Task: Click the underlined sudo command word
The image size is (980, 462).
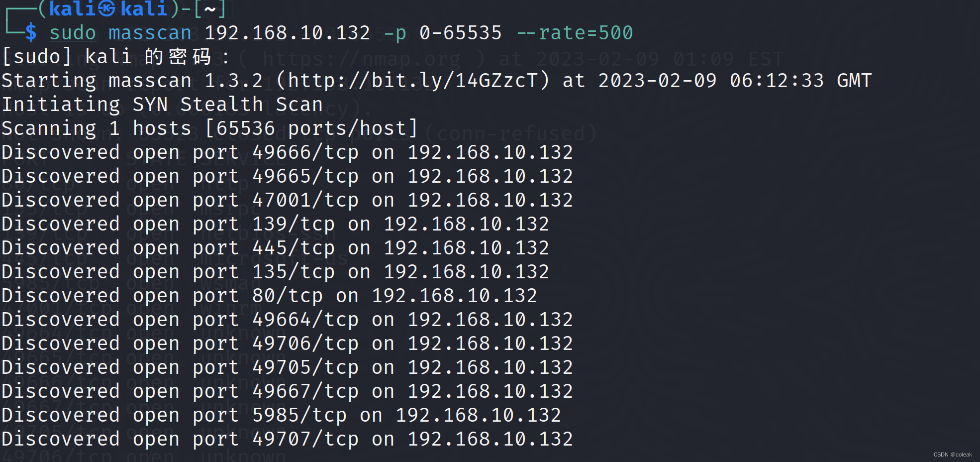Action: coord(73,33)
